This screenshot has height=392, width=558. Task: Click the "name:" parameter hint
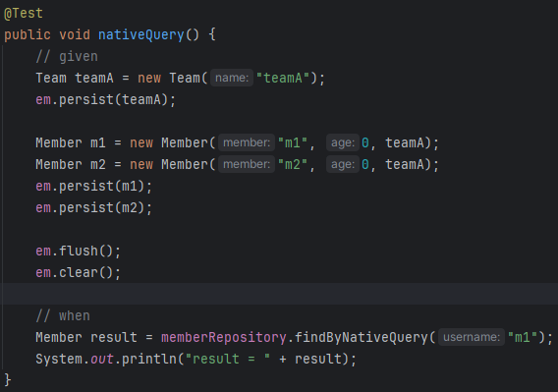pos(232,78)
